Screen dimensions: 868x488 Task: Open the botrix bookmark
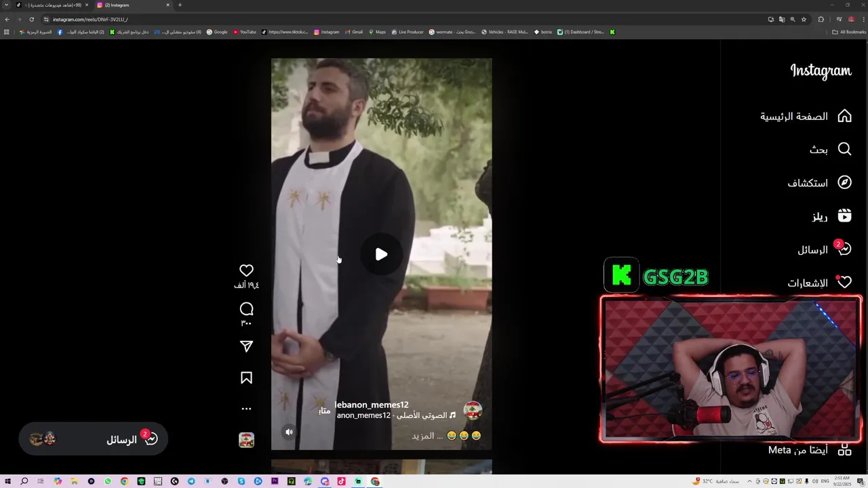click(543, 32)
